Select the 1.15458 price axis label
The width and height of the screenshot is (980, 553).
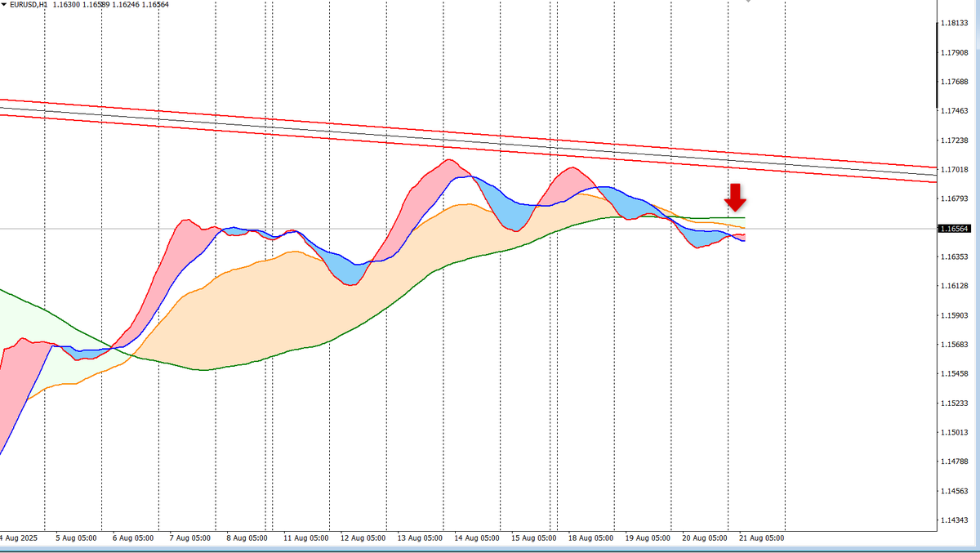(954, 374)
